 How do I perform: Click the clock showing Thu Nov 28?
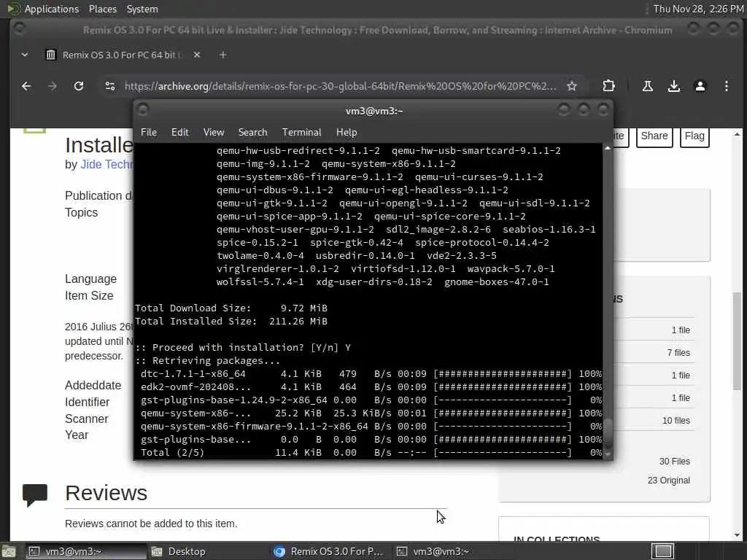pyautogui.click(x=698, y=9)
